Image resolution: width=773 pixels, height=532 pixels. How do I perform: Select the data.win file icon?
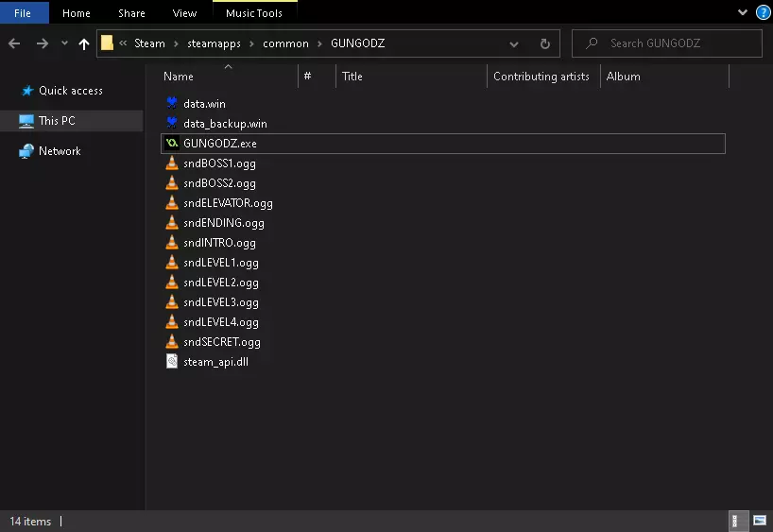[x=172, y=103]
